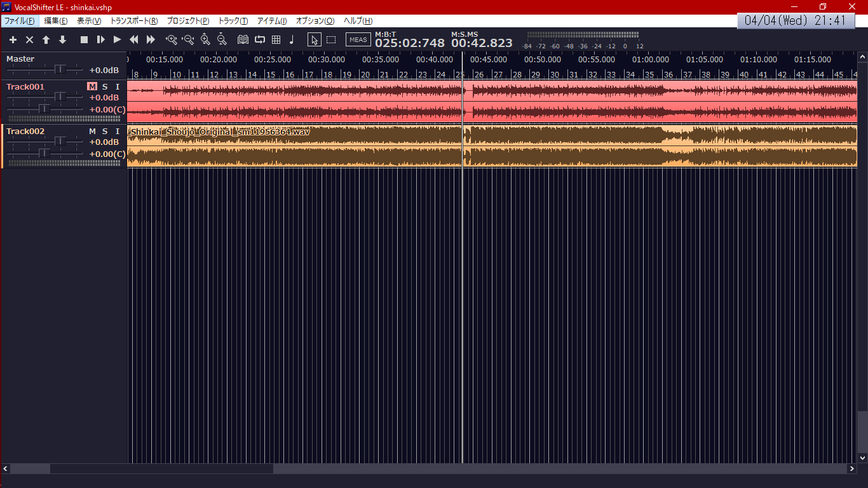868x488 pixels.
Task: Open the ファイル(F) menu
Action: click(20, 21)
